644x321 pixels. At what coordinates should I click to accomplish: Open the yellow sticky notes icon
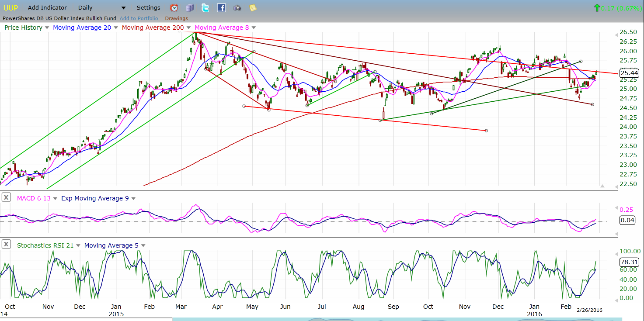(253, 7)
